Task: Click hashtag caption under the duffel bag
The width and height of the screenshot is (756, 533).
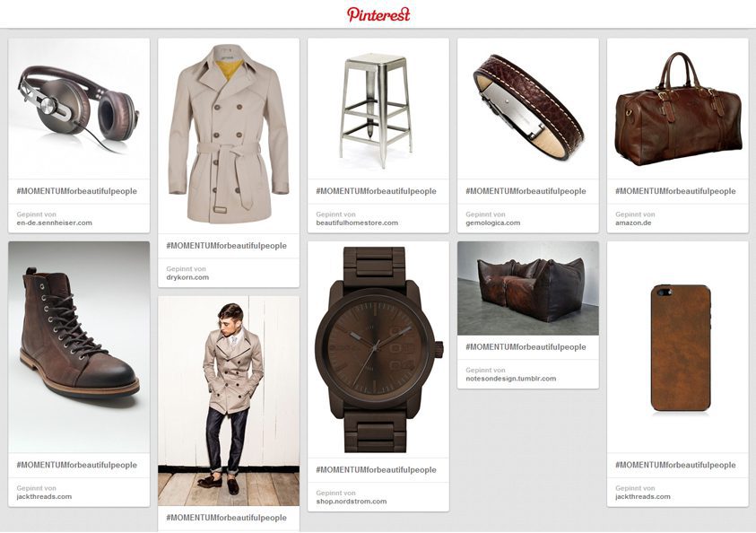Action: click(x=675, y=191)
